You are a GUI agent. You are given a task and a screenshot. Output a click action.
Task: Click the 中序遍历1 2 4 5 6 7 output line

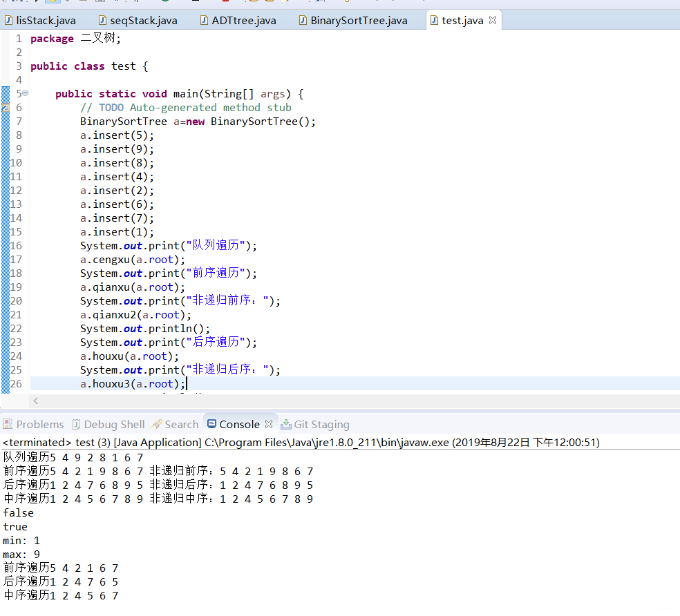61,595
